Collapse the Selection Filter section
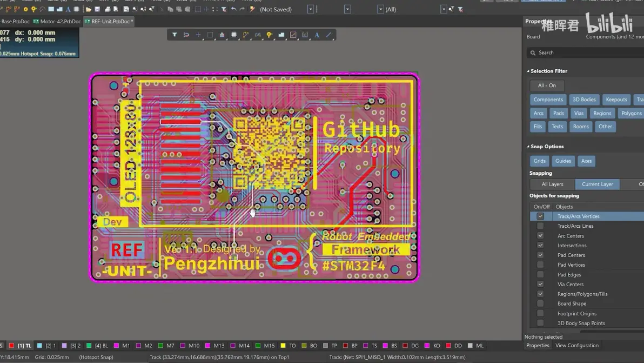The width and height of the screenshot is (644, 363). coord(528,71)
